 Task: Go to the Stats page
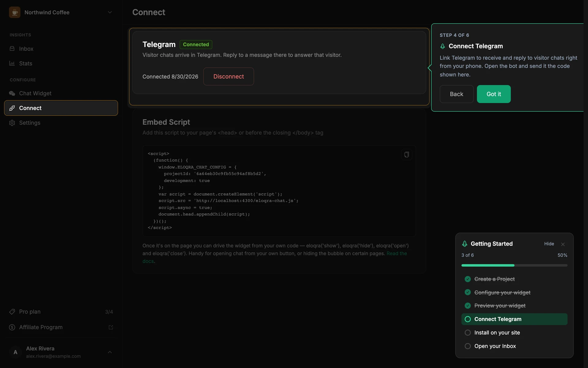[61, 63]
